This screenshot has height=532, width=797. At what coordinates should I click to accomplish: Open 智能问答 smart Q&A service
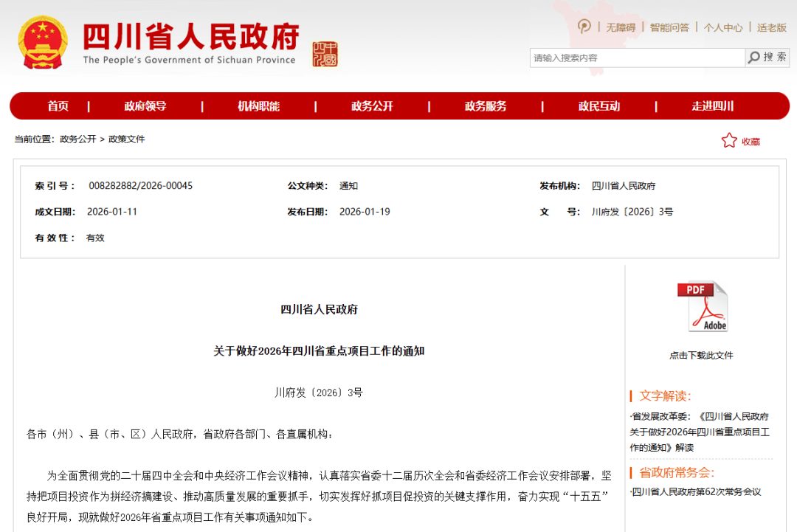[x=670, y=27]
